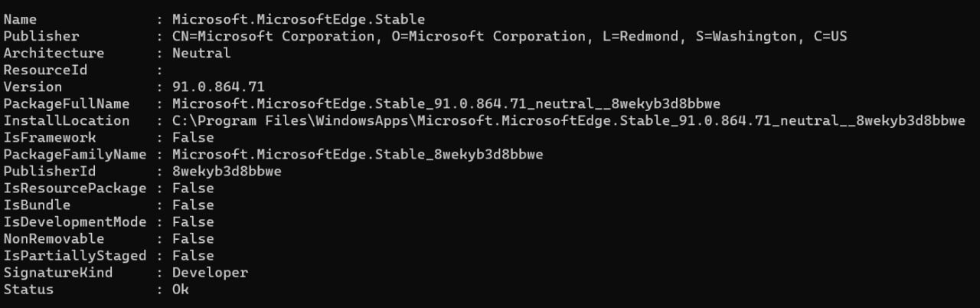Click the IsPartiallyStaged False value

tap(193, 255)
